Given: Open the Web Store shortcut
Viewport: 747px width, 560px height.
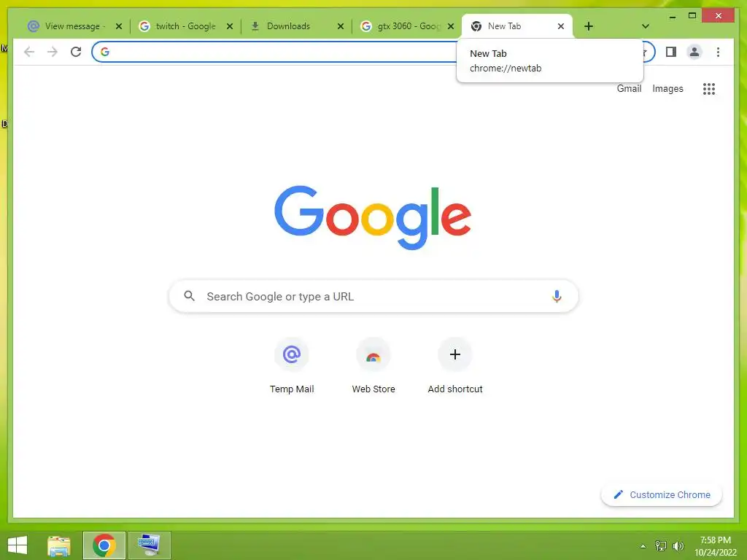Looking at the screenshot, I should click(x=373, y=366).
